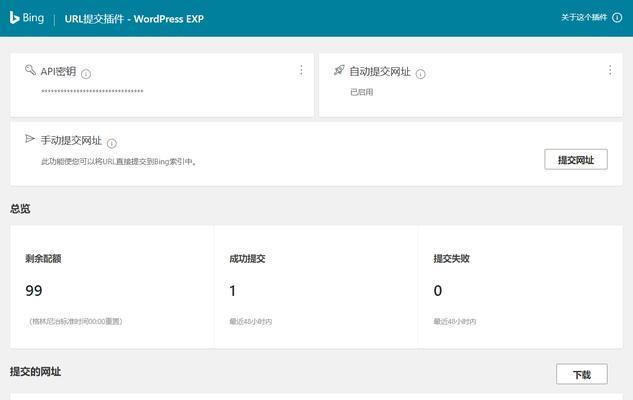Screen dimensions: 633x400
Task: Show the info tooltip for 手动提交网址
Action: (x=112, y=143)
